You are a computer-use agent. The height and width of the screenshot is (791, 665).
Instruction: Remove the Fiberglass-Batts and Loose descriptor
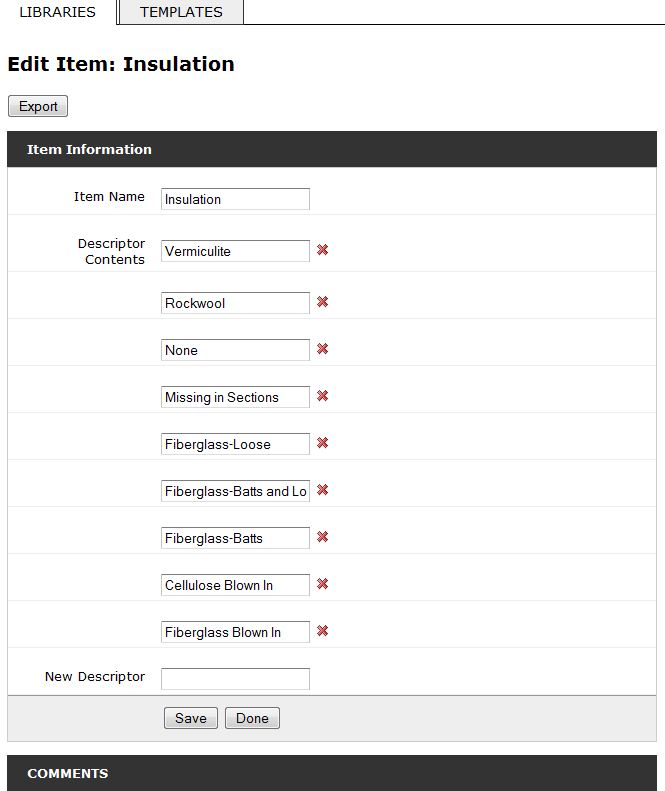pyautogui.click(x=322, y=489)
